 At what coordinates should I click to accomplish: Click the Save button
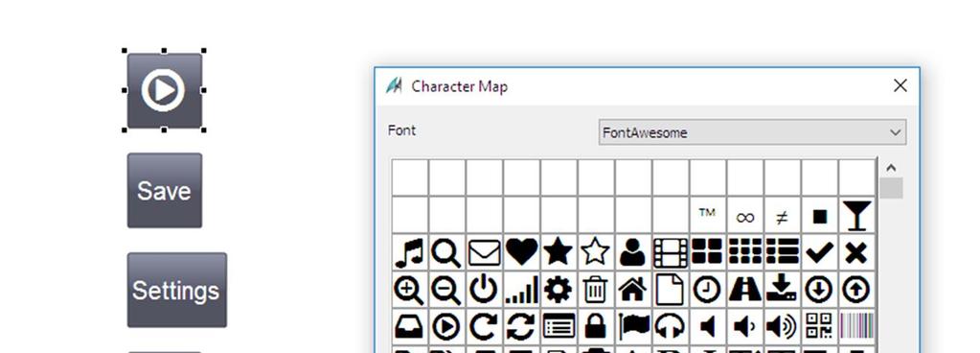[x=165, y=190]
